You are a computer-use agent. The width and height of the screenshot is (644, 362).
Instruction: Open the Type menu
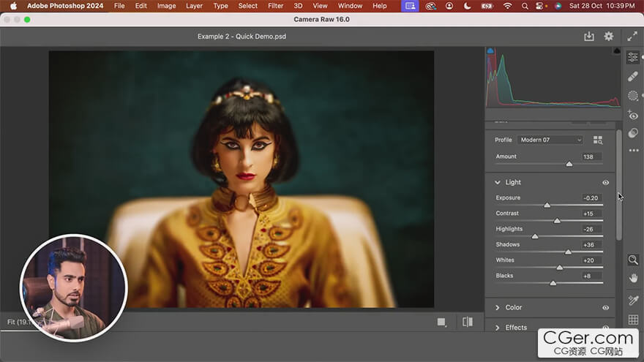click(x=220, y=6)
